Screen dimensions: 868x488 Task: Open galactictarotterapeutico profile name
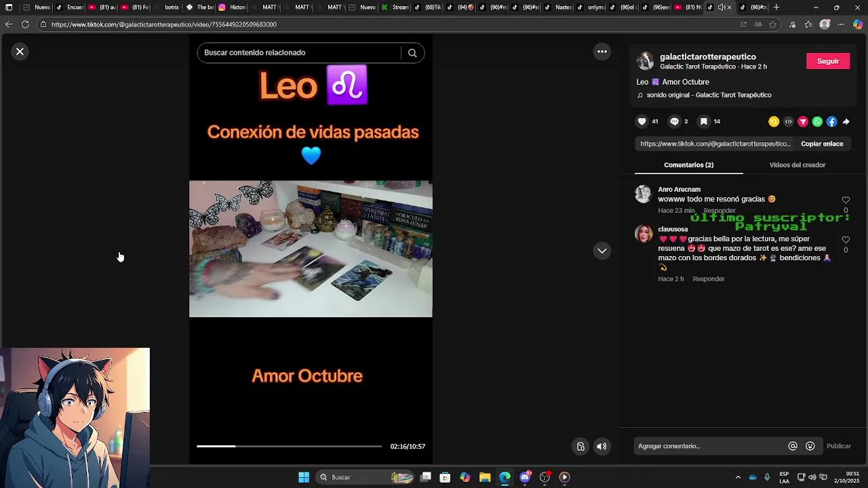708,57
